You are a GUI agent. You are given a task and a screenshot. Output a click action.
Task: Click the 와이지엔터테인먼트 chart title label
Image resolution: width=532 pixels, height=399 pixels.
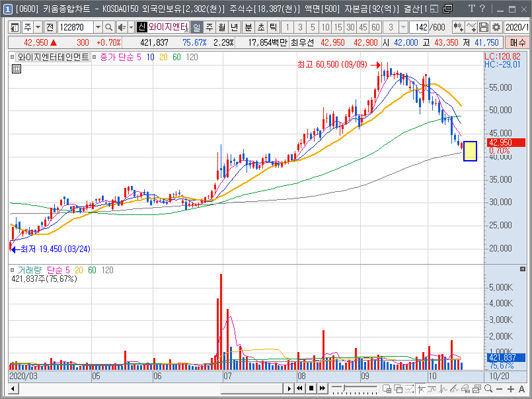[53, 57]
